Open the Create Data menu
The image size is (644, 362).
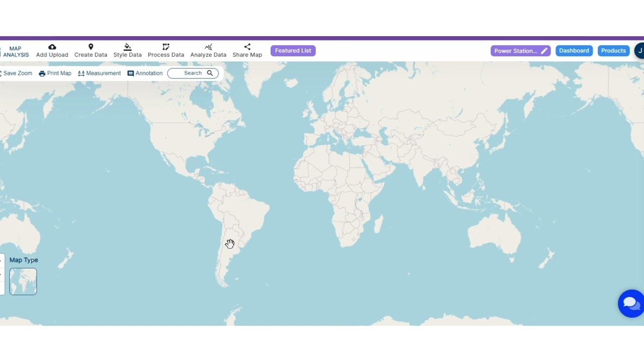[x=91, y=51]
